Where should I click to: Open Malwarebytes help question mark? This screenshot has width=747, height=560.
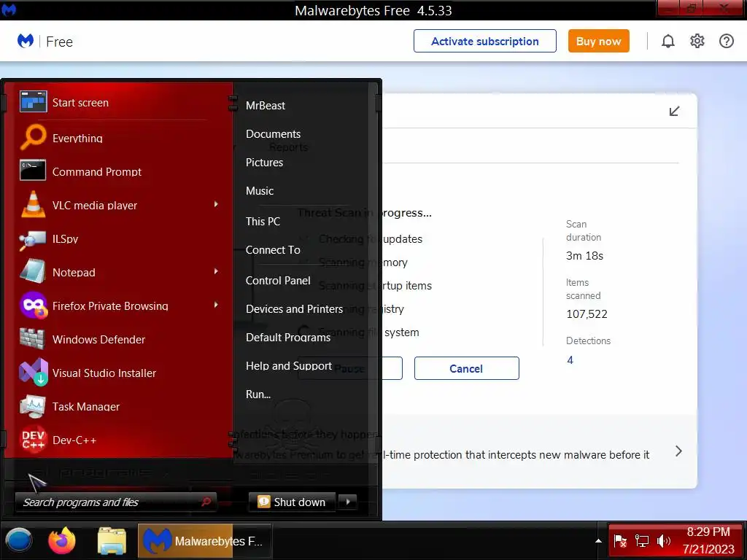(726, 41)
